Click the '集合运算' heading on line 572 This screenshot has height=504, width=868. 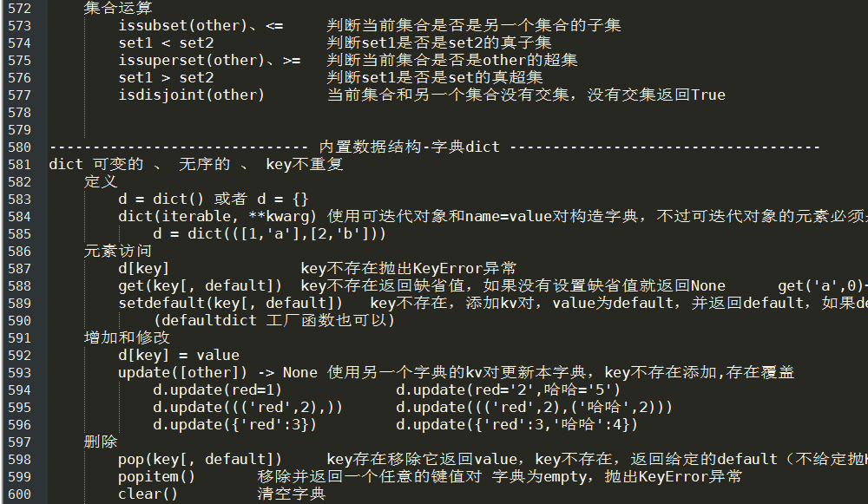[118, 9]
